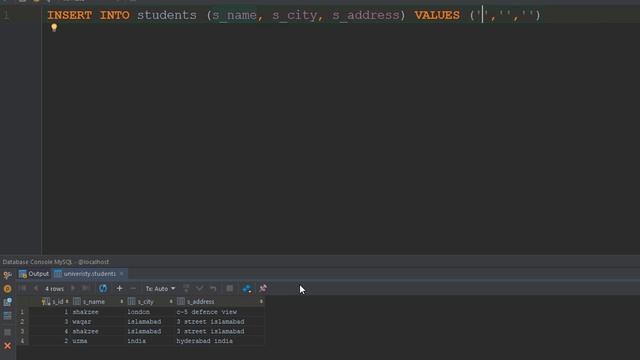The image size is (640, 360).
Task: Submit pending changes in data toolbar
Action: click(186, 289)
